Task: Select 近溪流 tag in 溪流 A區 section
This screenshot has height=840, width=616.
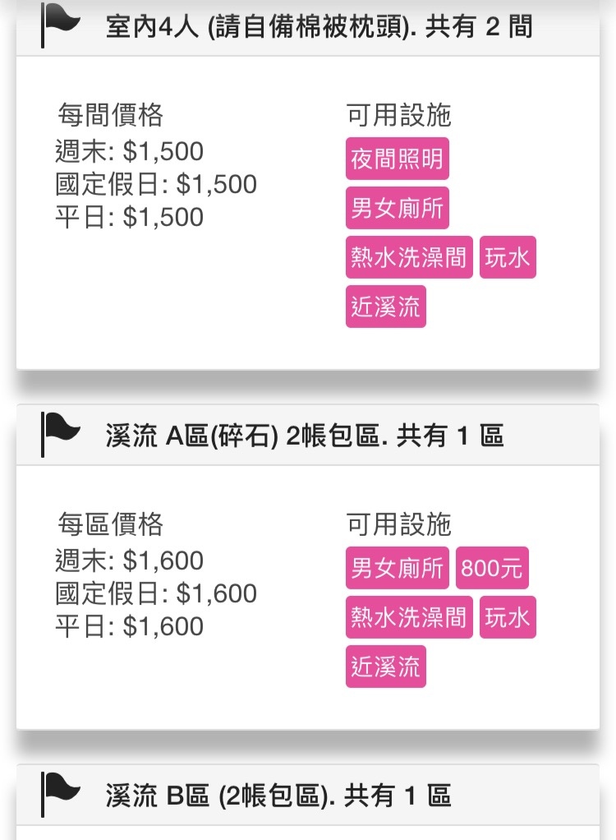Action: coord(385,667)
